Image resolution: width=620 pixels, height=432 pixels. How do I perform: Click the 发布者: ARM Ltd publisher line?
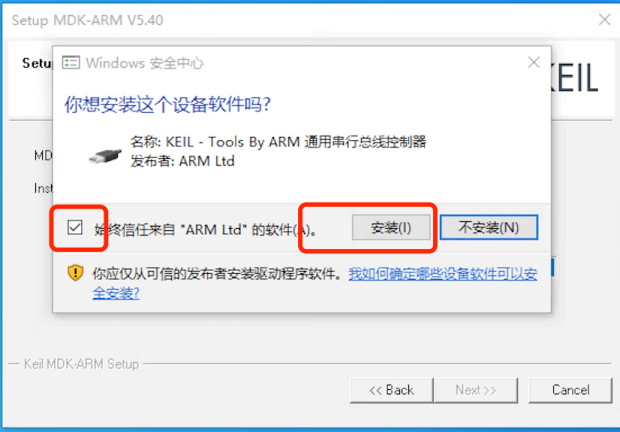(x=182, y=161)
